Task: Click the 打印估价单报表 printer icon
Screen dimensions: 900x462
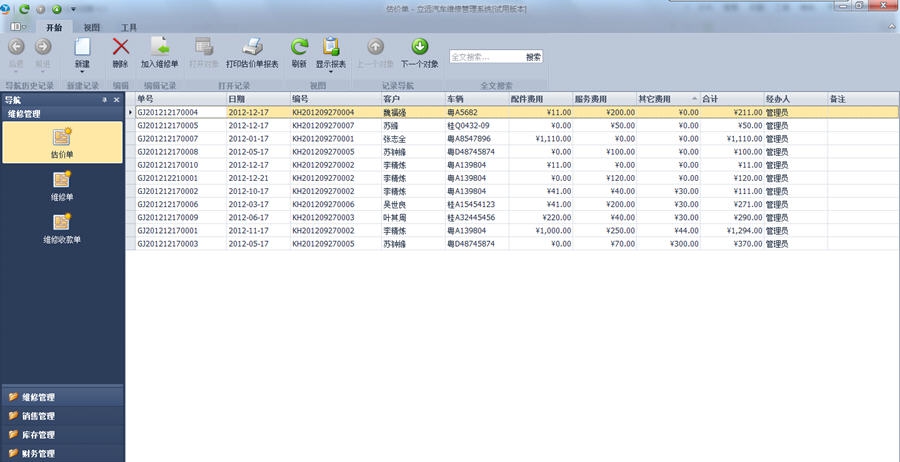Action: pos(252,47)
